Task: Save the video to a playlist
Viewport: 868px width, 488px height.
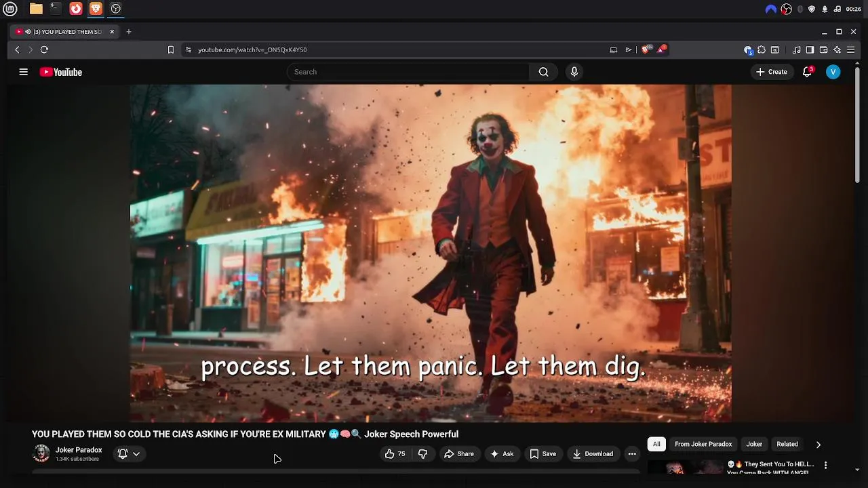Action: click(542, 454)
